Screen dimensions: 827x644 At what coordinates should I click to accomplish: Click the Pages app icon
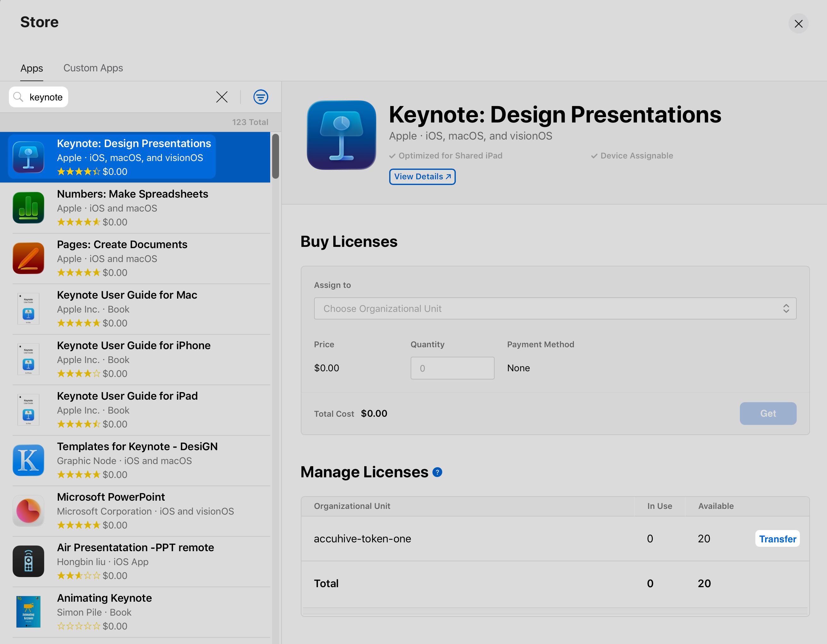pyautogui.click(x=28, y=258)
